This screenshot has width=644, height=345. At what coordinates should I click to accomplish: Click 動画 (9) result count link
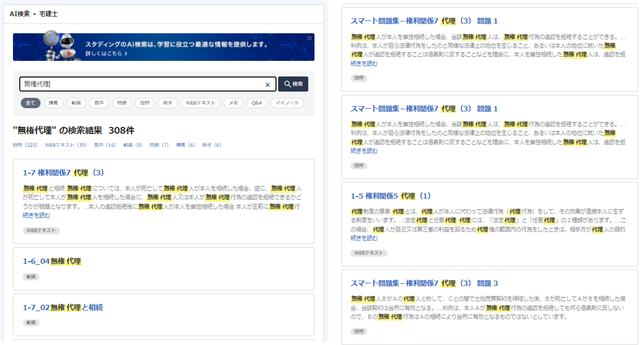(x=133, y=145)
